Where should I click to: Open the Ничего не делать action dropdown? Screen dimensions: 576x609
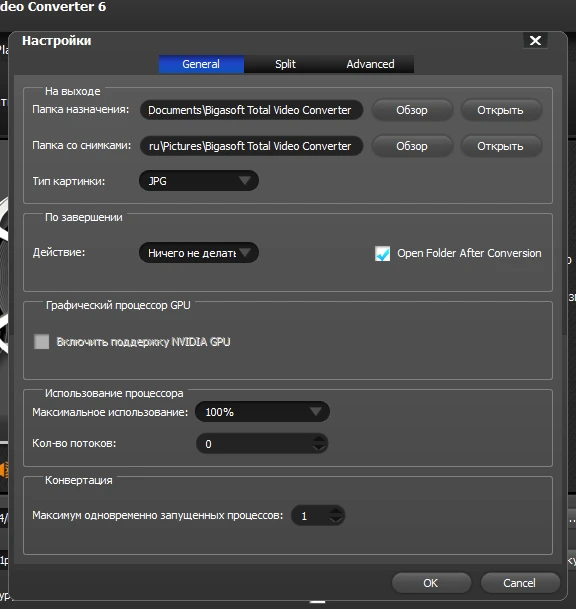click(x=199, y=253)
